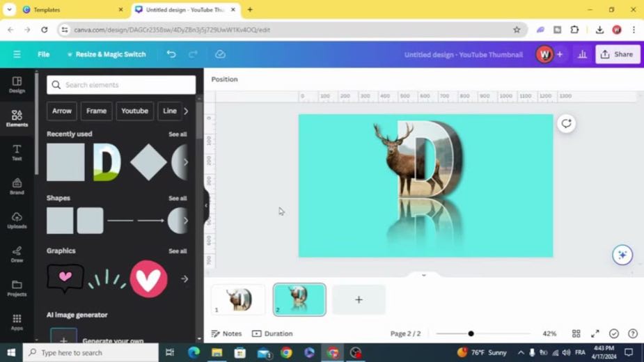Click See all for Recently used
This screenshot has height=362, width=644.
[178, 134]
